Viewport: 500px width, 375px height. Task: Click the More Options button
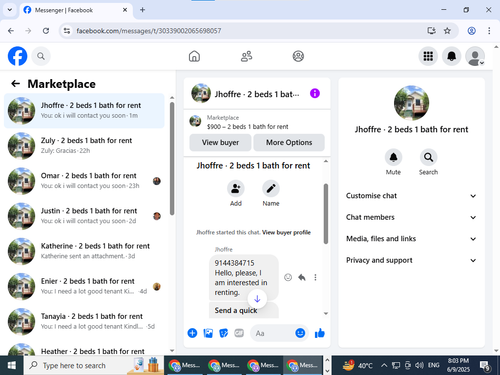click(289, 143)
